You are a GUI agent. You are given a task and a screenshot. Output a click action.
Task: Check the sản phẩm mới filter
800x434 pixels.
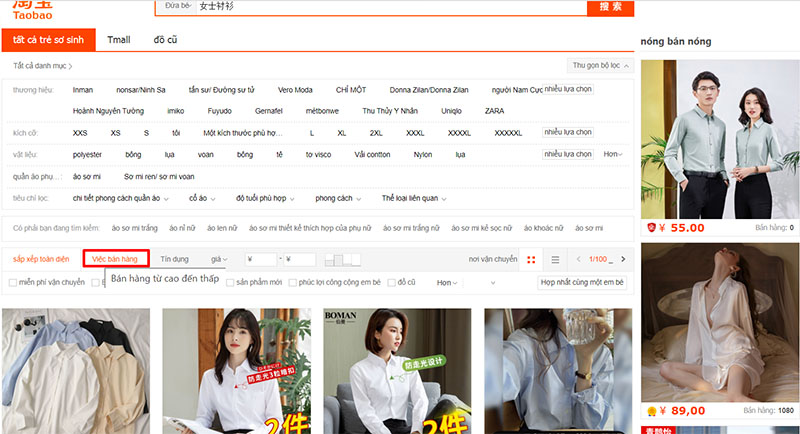point(230,283)
